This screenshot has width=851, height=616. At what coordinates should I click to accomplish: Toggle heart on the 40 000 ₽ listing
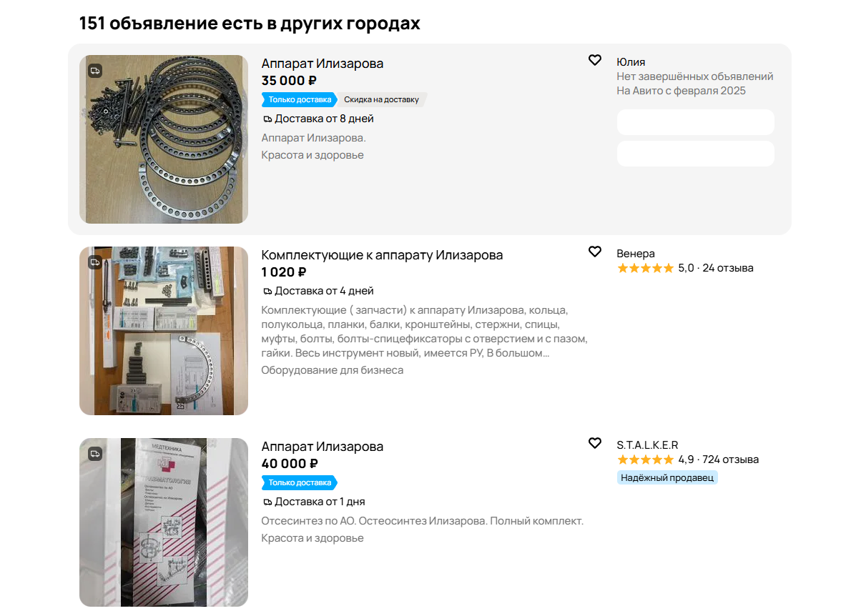coord(595,443)
